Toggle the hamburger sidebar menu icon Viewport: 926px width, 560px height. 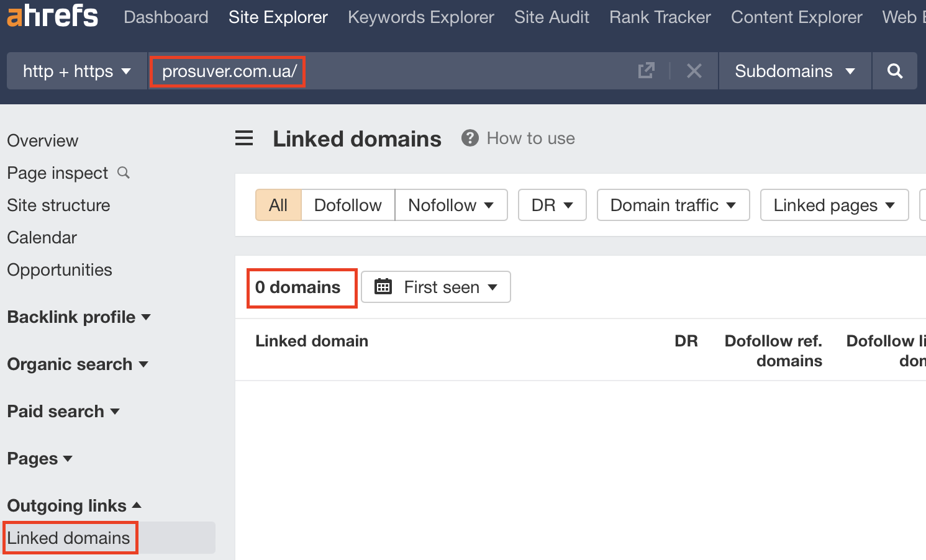click(x=244, y=138)
